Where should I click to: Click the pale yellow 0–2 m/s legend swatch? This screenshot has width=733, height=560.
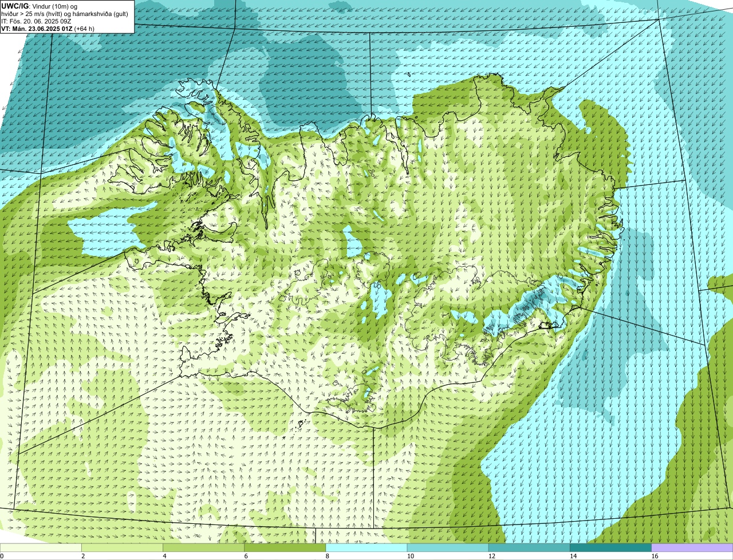click(41, 547)
